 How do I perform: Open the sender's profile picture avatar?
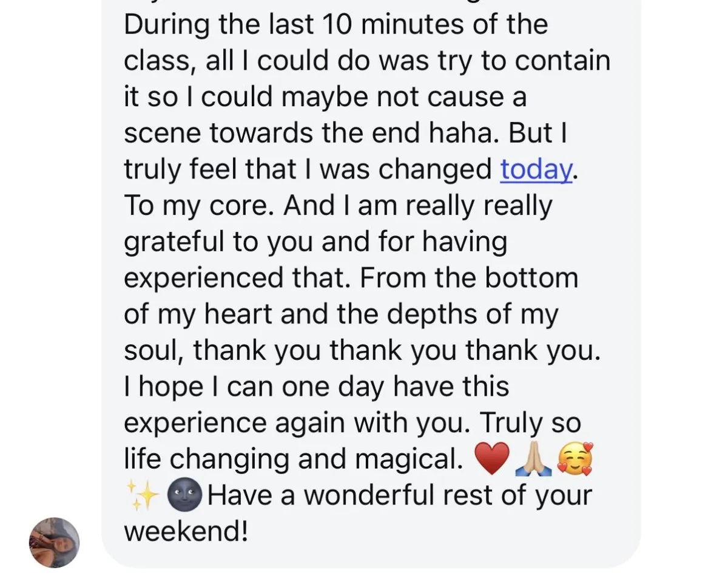pos(55,543)
